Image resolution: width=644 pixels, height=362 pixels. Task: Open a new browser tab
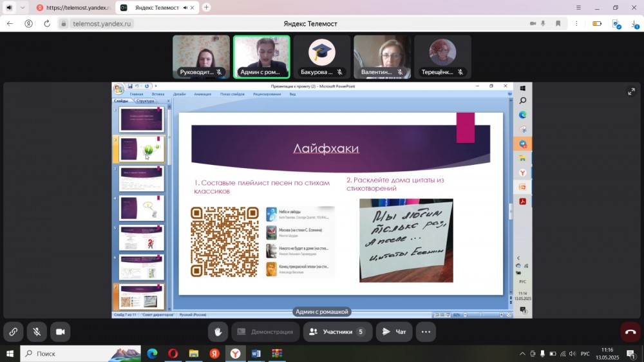click(206, 7)
